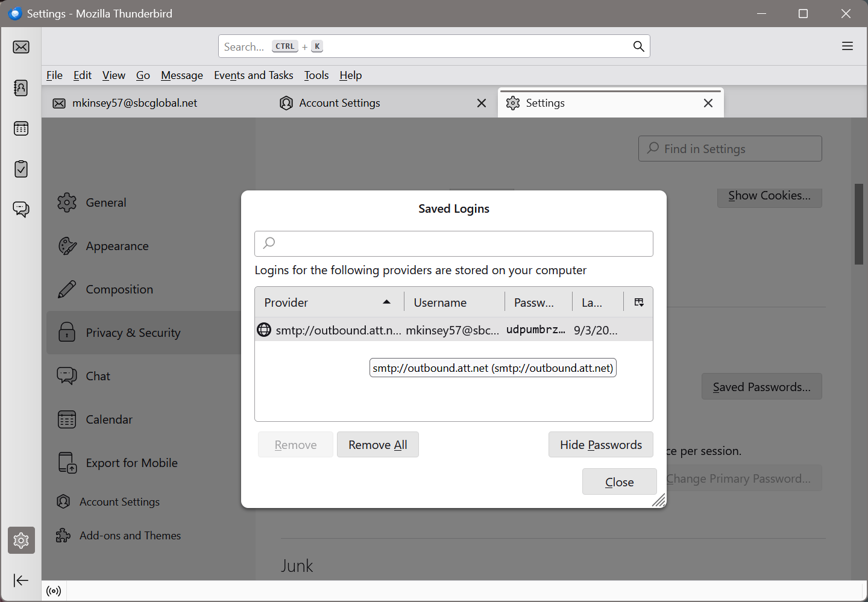Open the Tasks space icon

tap(21, 169)
